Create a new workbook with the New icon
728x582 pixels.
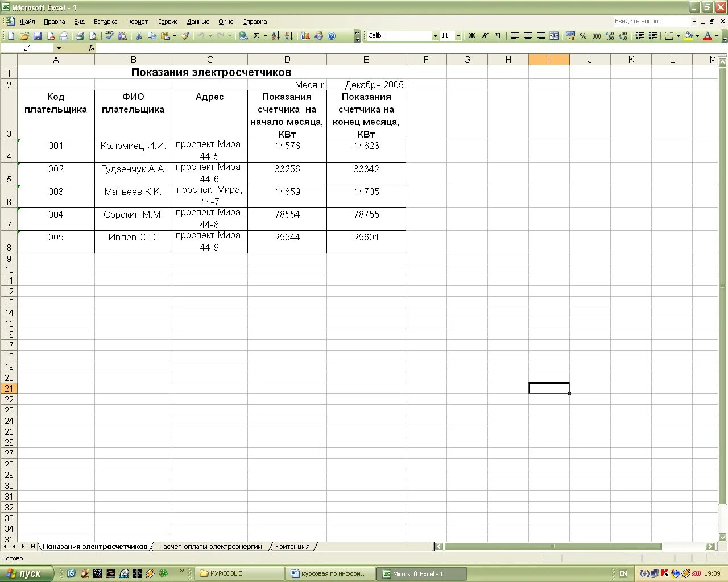11,36
